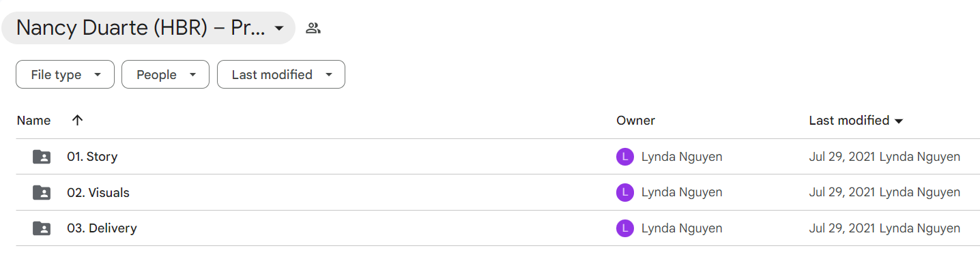Sort by the Name column header
Viewport: 980px width, 259px height.
(34, 121)
